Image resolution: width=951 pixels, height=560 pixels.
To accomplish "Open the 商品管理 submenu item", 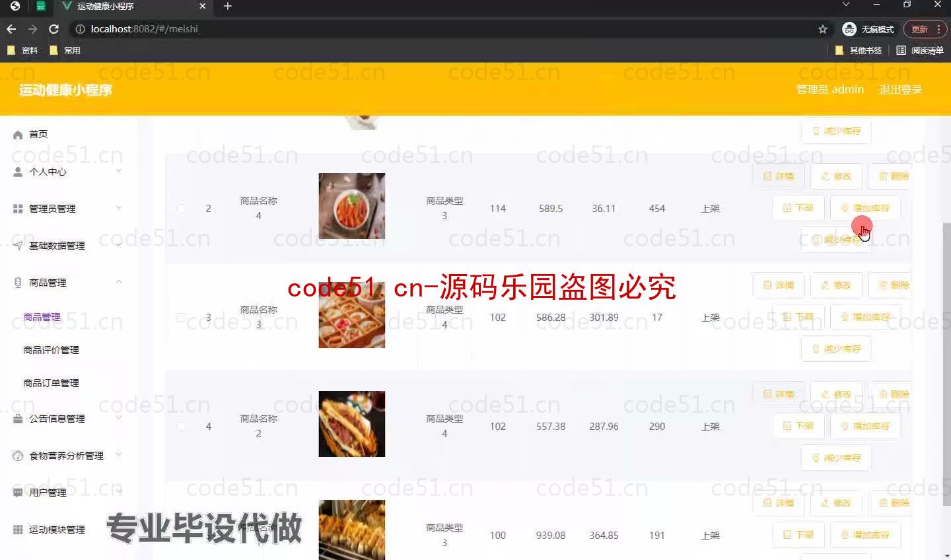I will coord(42,317).
